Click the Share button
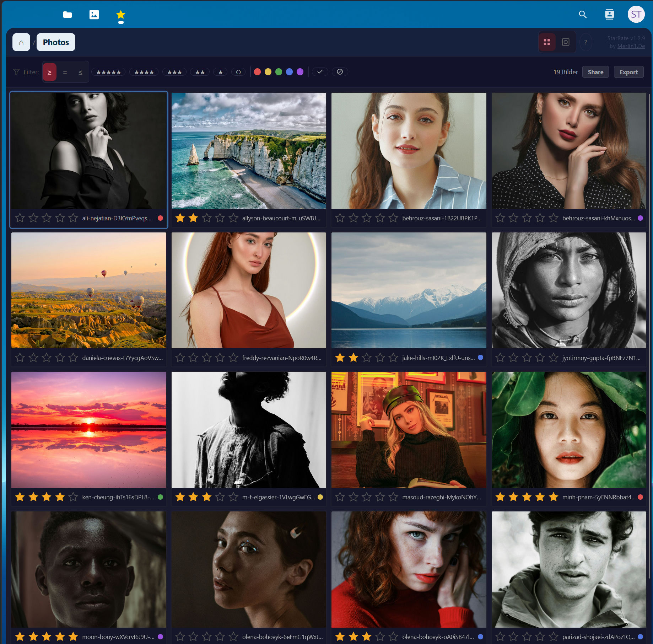 point(595,71)
